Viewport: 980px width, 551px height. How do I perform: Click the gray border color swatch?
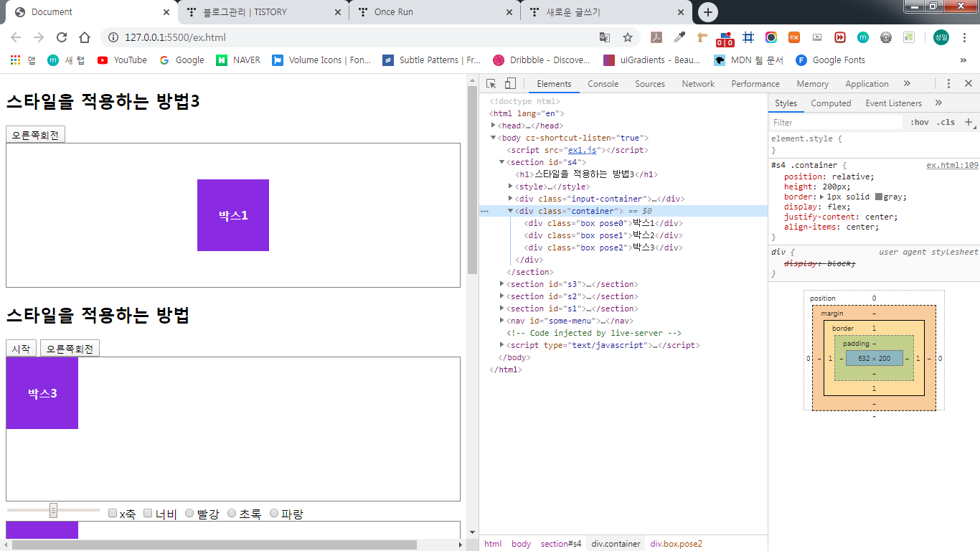[878, 197]
